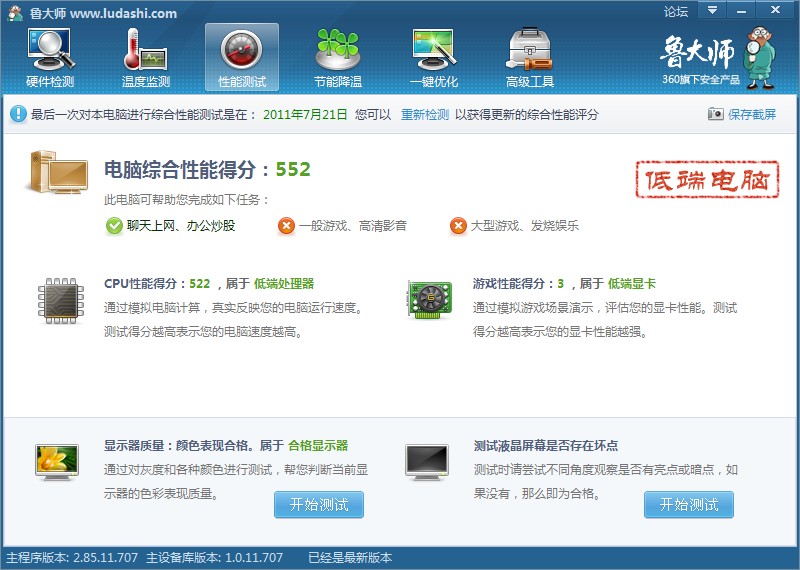
Task: Click the flower monitor quality icon
Action: tap(57, 462)
